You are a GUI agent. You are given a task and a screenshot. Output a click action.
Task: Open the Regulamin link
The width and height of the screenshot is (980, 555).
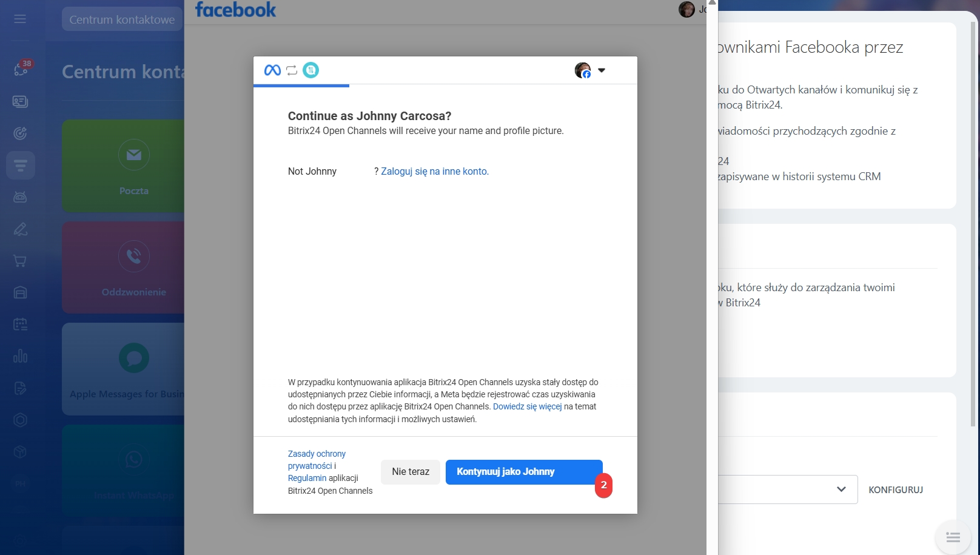pyautogui.click(x=307, y=478)
